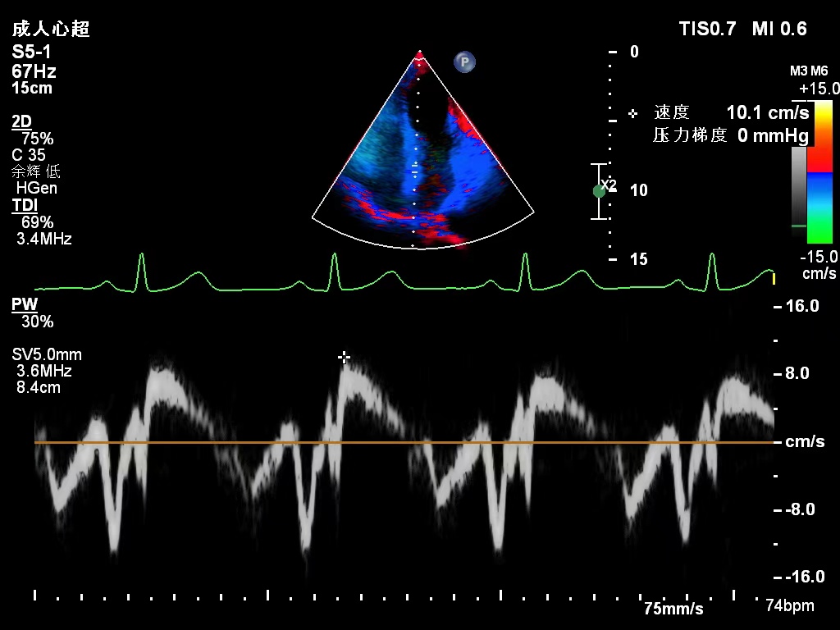
Task: Click the 压力梯度 0 mmHg readout
Action: click(x=730, y=135)
